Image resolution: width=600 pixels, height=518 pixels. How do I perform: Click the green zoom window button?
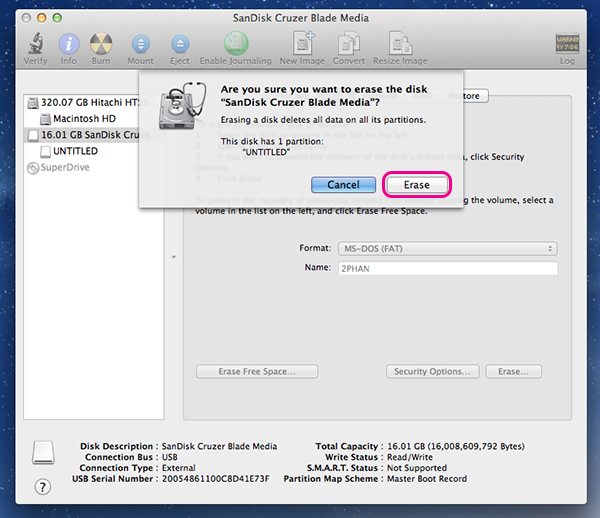click(x=57, y=18)
